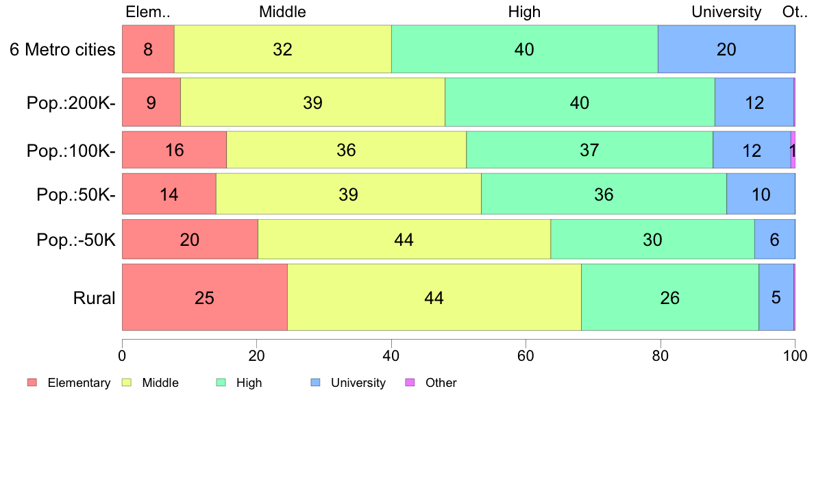The image size is (814, 504).
Task: Select the 6 Metro cities University segment labeled 20
Action: 726,49
